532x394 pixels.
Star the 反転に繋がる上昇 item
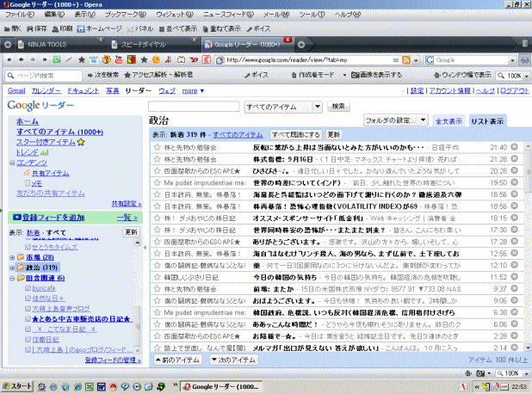click(157, 147)
